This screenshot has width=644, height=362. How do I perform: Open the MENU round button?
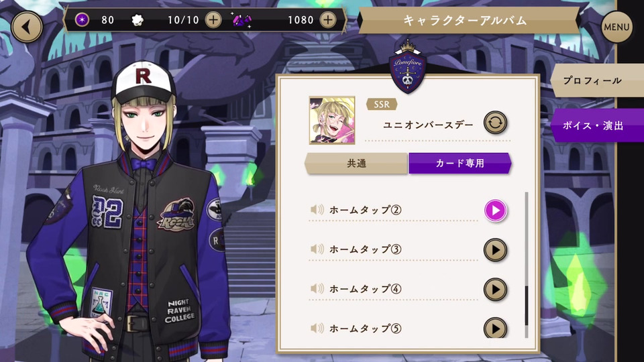point(616,27)
